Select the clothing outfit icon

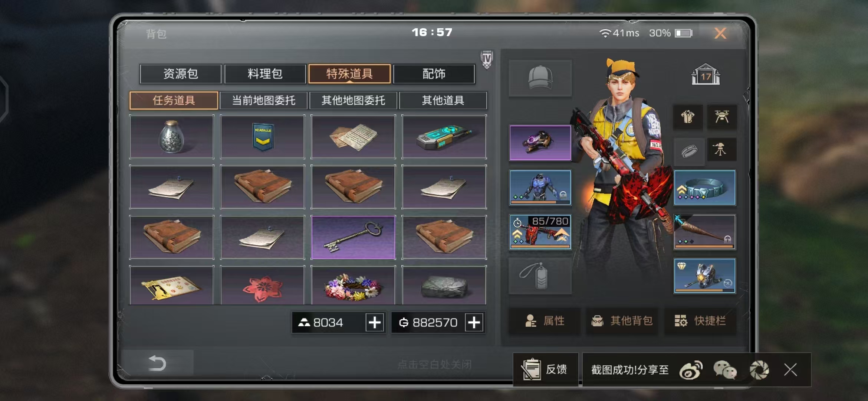click(x=688, y=117)
